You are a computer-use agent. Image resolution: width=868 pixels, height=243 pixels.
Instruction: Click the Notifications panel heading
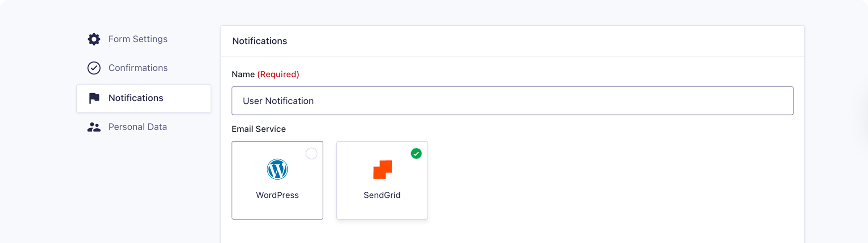click(x=260, y=41)
